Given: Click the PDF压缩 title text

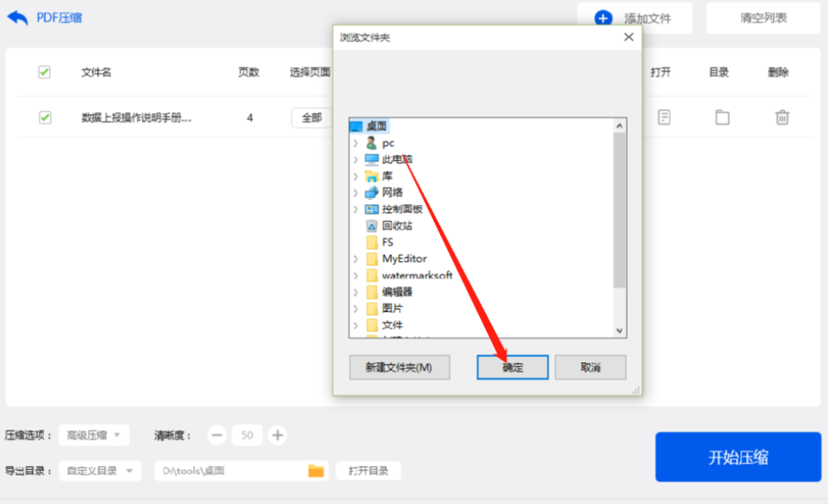Looking at the screenshot, I should pos(59,18).
